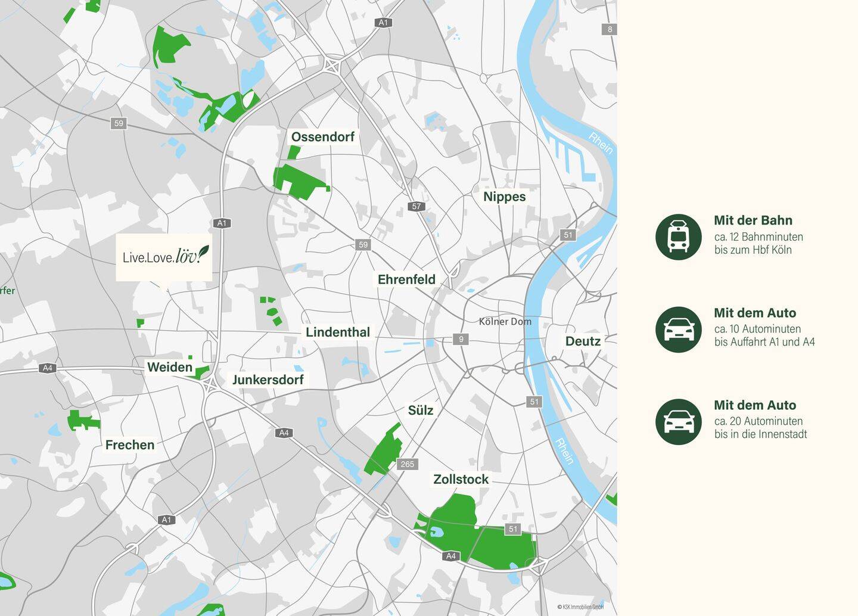
Task: Click Mit dem Auto heading above 20 Autominuten
Action: click(x=755, y=405)
